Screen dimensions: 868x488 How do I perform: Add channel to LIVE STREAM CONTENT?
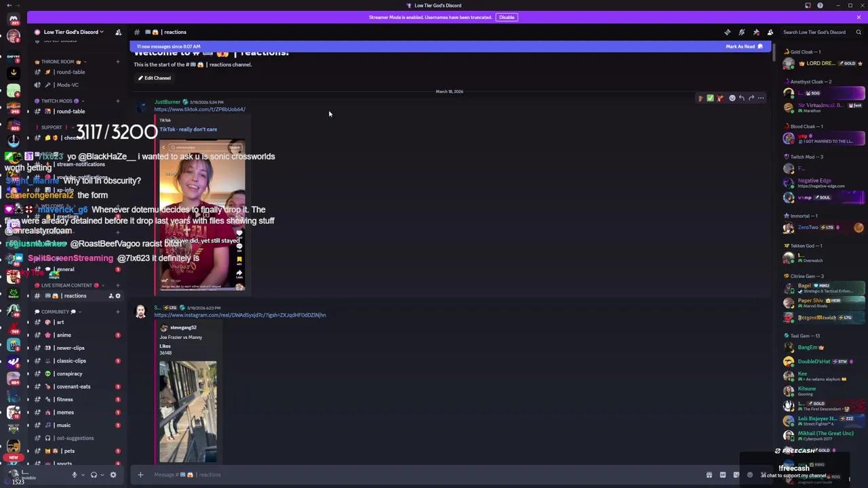coord(117,285)
